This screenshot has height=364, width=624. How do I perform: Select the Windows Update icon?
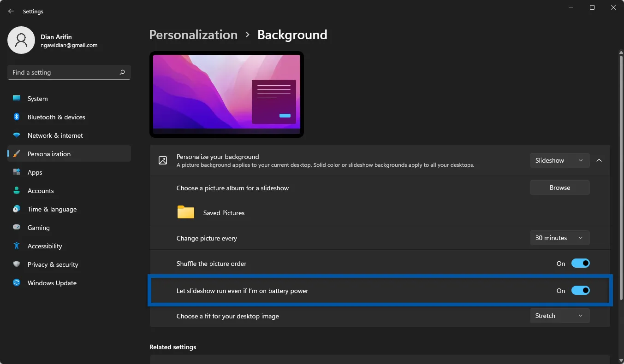pos(17,283)
